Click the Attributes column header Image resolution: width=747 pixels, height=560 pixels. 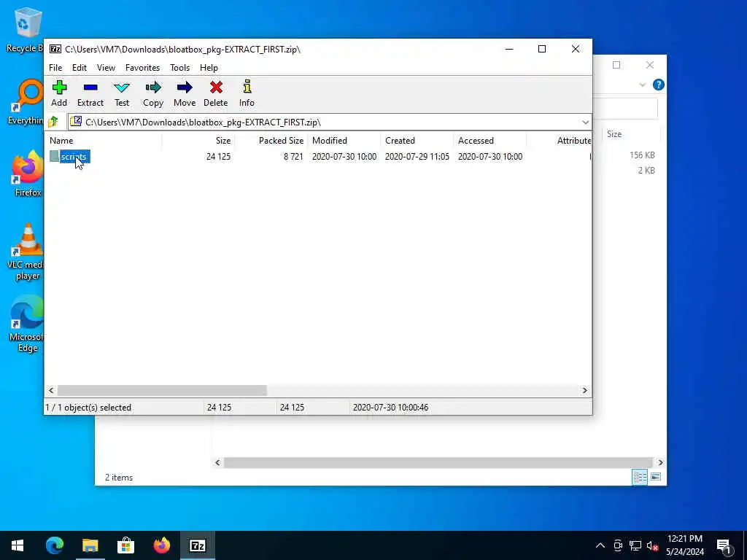coord(559,141)
